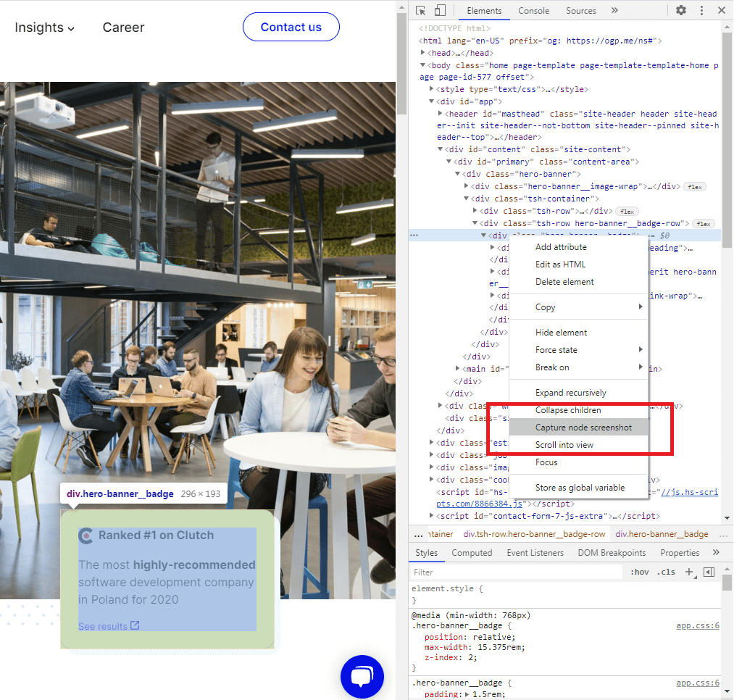Toggle the device toolbar icon
This screenshot has width=734, height=700.
click(440, 10)
